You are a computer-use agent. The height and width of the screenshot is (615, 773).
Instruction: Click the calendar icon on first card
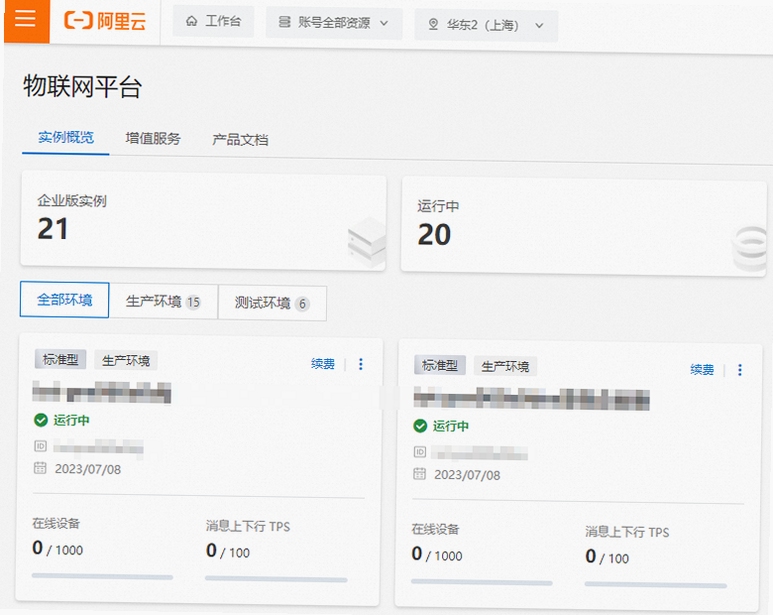40,468
